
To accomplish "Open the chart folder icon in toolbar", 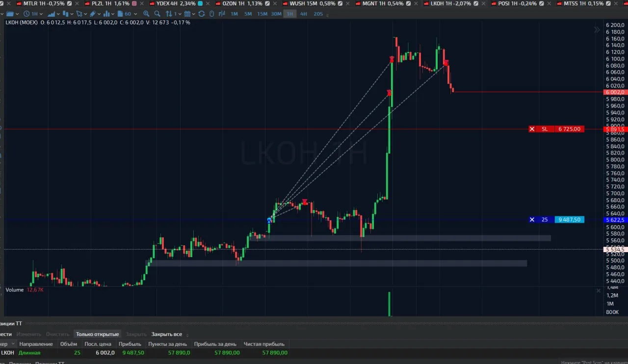I will (x=10, y=14).
